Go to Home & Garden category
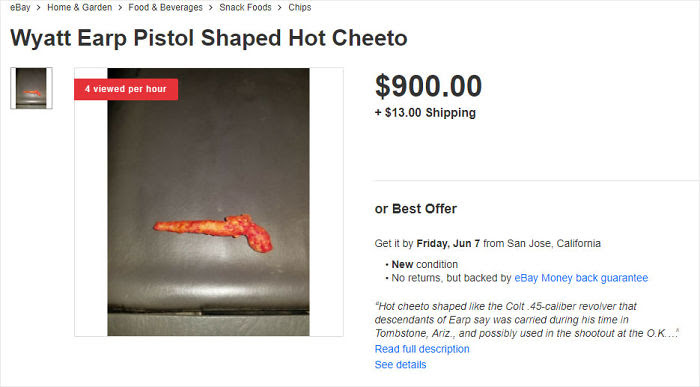The height and width of the screenshot is (387, 700). pyautogui.click(x=79, y=8)
